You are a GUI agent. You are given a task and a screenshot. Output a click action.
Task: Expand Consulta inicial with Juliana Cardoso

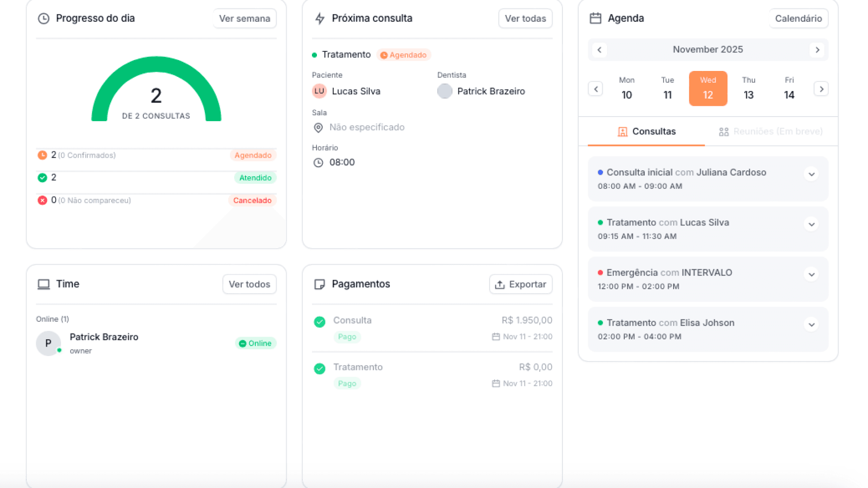tap(811, 174)
